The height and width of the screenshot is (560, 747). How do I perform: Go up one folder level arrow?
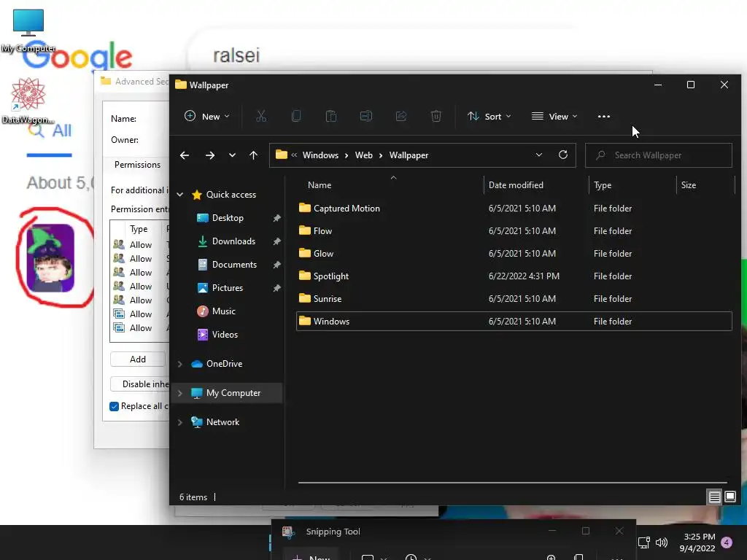[x=253, y=155]
